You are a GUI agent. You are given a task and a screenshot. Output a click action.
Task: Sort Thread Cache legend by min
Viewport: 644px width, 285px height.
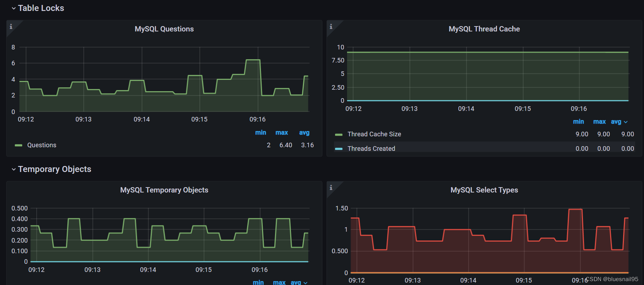[578, 121]
